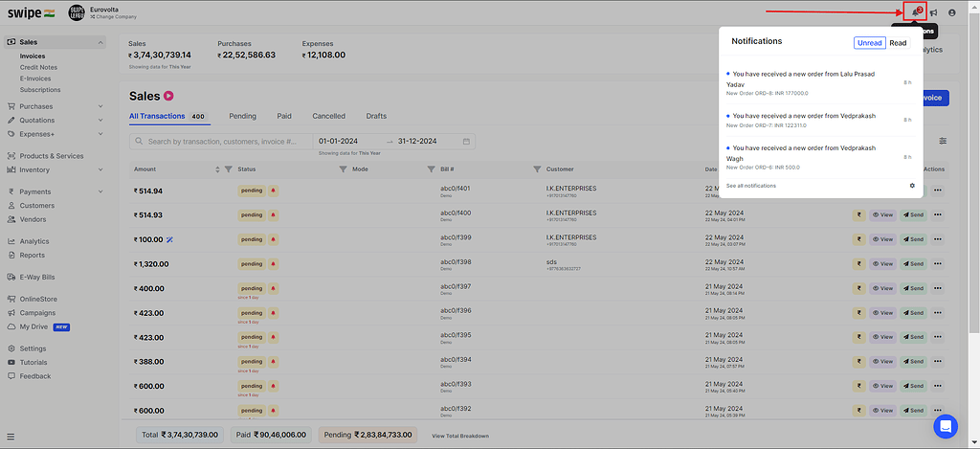Open the user profile icon
Viewport: 980px width, 449px height.
[951, 12]
